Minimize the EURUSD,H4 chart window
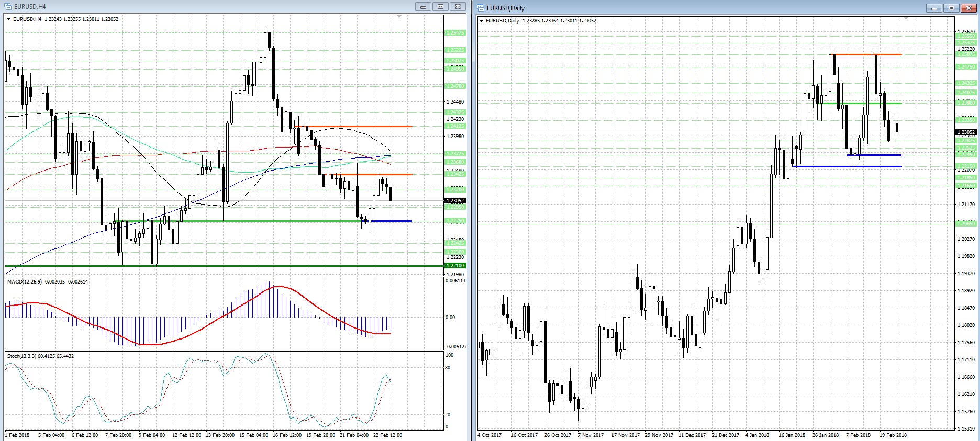 (x=423, y=7)
